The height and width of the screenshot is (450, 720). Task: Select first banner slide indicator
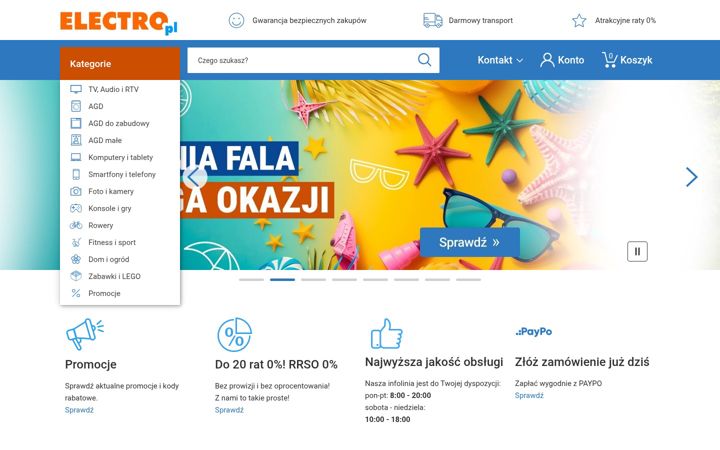point(252,279)
